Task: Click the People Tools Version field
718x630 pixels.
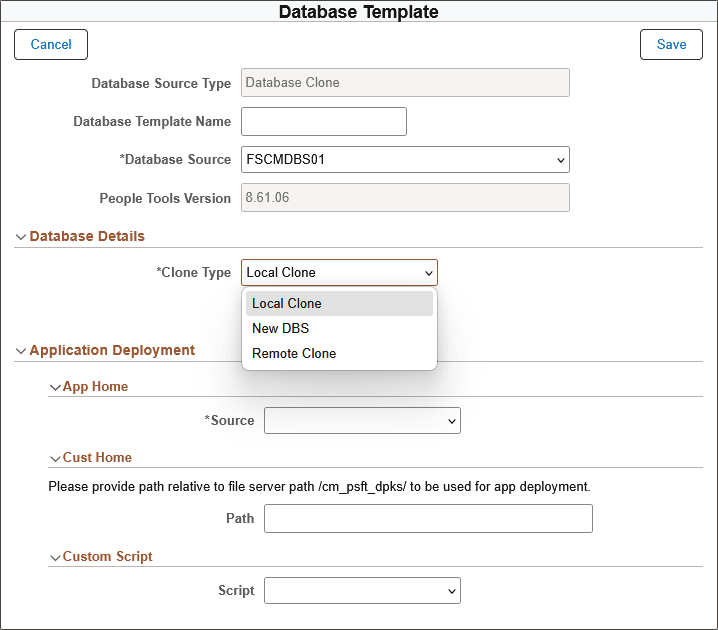Action: coord(405,197)
